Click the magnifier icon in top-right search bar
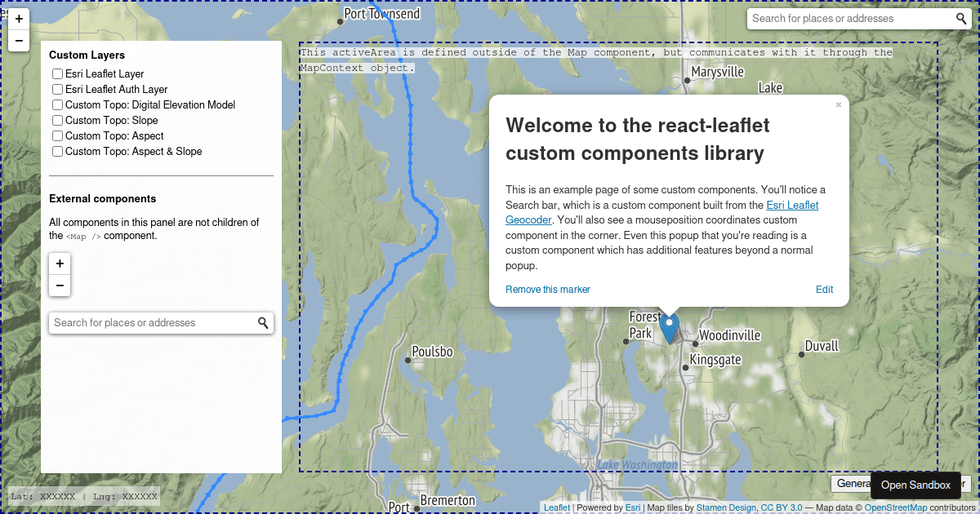This screenshot has height=514, width=980. pos(960,17)
